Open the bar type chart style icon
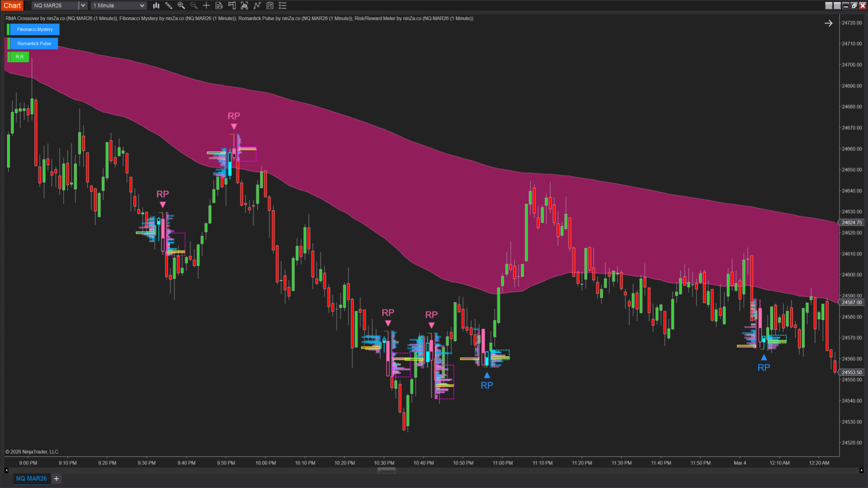Viewport: 868px width, 488px height. [x=156, y=5]
